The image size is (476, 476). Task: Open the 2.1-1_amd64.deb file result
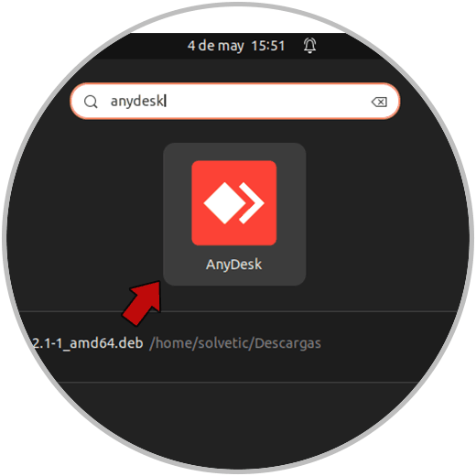[x=88, y=343]
